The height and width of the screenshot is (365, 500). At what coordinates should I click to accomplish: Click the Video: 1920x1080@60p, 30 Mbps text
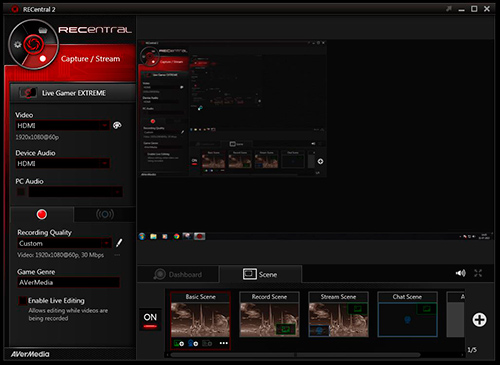tap(60, 255)
